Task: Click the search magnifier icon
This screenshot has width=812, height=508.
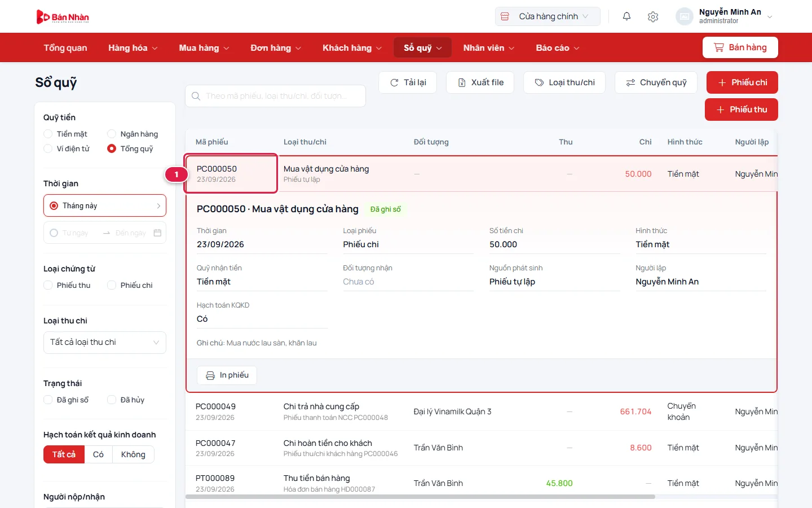Action: (196, 96)
